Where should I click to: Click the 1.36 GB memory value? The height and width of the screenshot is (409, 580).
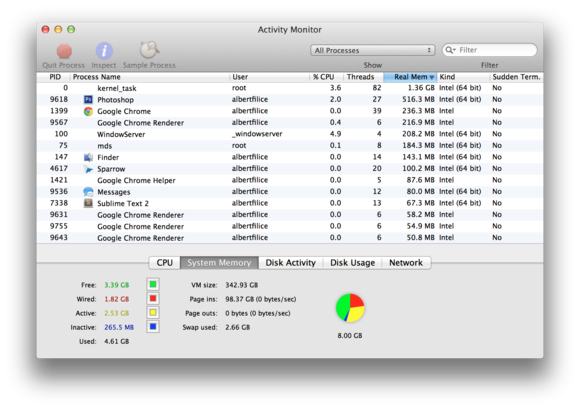[421, 88]
